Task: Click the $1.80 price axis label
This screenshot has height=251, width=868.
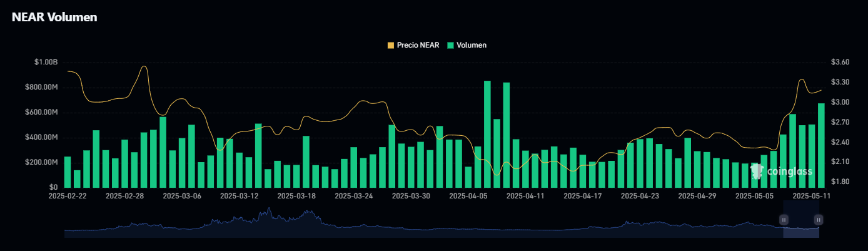Action: pyautogui.click(x=840, y=182)
